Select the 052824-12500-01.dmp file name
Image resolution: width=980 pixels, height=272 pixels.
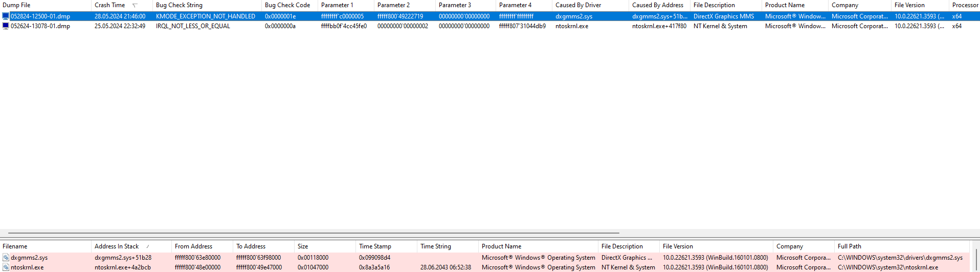point(40,16)
